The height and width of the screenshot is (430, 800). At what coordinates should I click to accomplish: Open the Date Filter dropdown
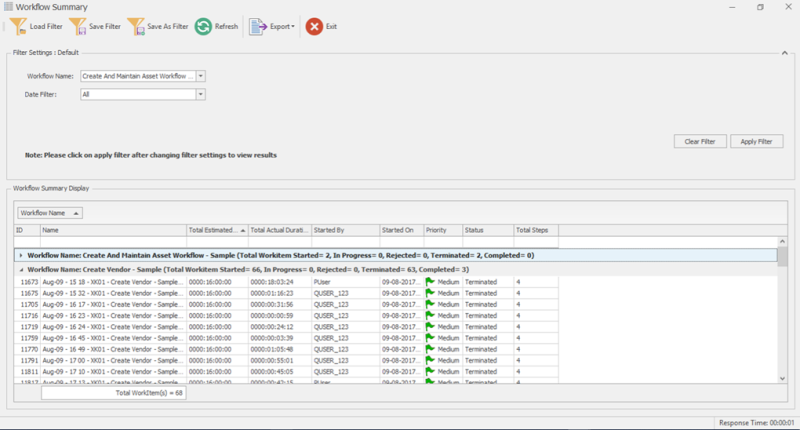pos(201,94)
